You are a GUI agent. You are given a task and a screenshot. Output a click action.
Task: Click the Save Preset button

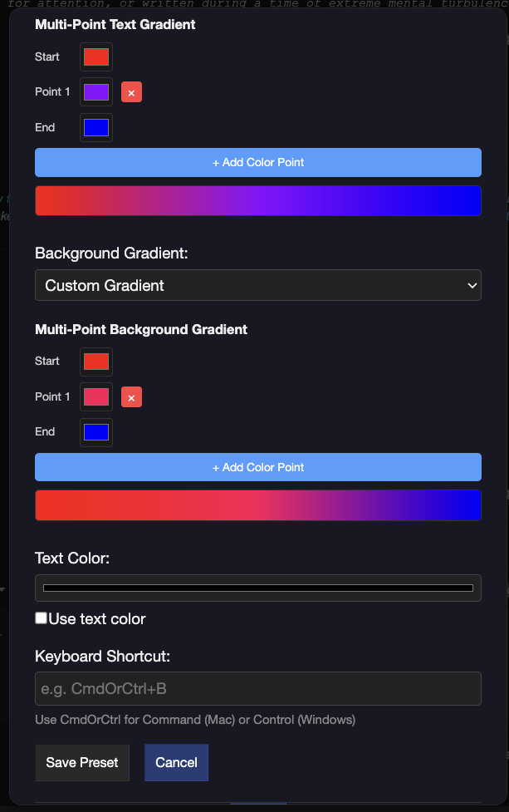pyautogui.click(x=82, y=762)
